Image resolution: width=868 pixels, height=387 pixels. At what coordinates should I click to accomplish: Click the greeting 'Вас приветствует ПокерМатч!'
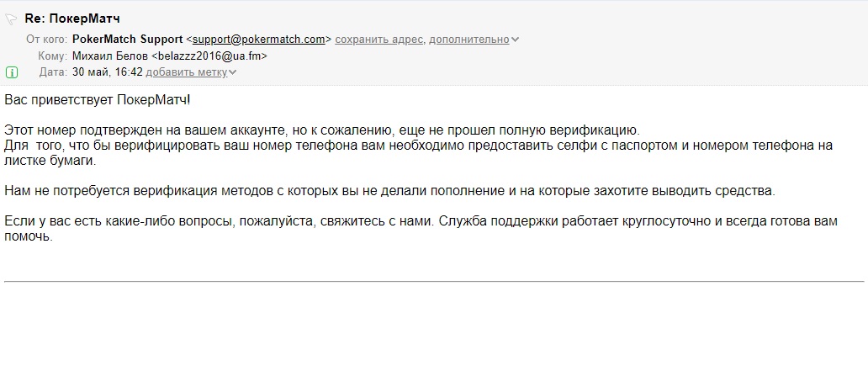coord(97,100)
